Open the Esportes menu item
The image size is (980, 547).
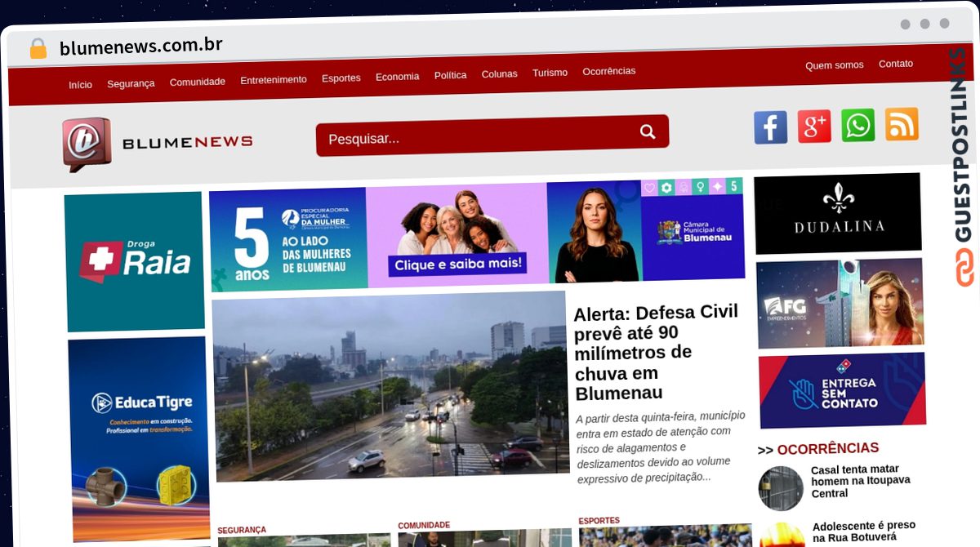click(x=341, y=78)
